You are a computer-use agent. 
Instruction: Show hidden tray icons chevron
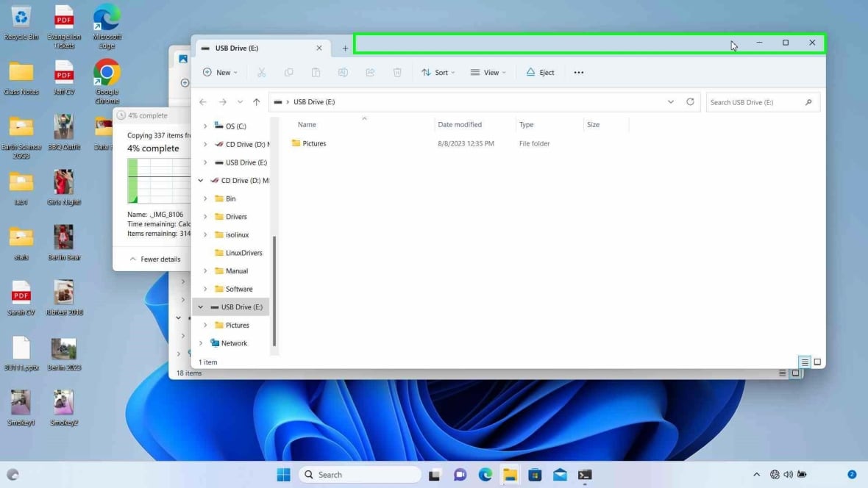(756, 475)
